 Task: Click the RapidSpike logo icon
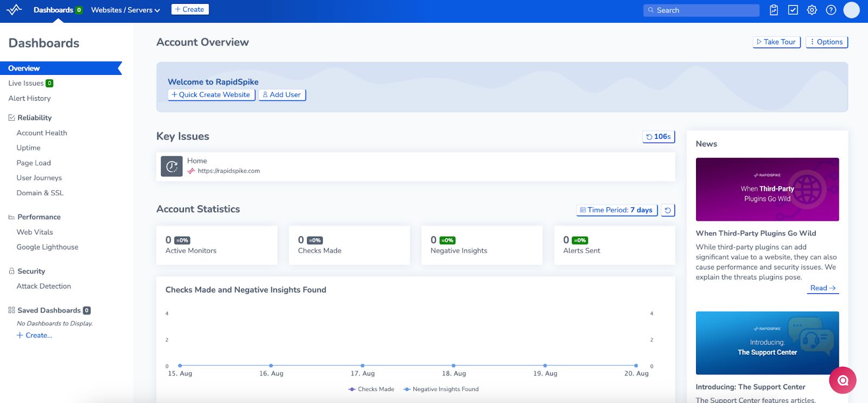coord(14,10)
